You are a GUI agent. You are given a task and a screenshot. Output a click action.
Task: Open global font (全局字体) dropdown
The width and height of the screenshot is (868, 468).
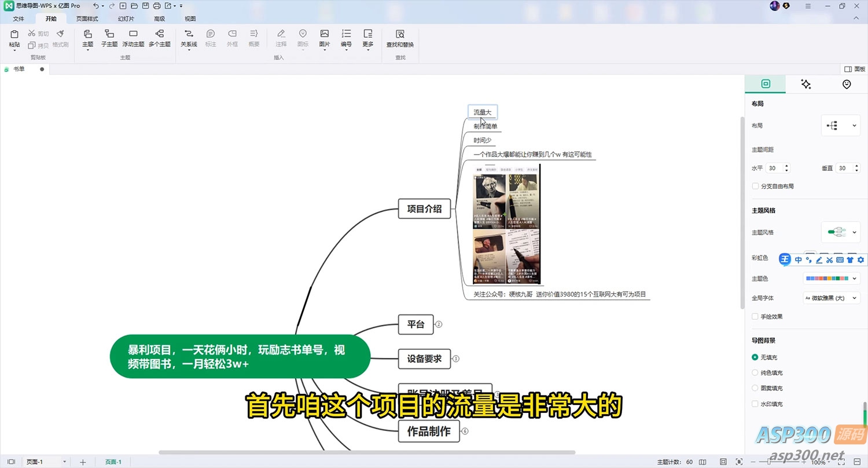(x=831, y=298)
